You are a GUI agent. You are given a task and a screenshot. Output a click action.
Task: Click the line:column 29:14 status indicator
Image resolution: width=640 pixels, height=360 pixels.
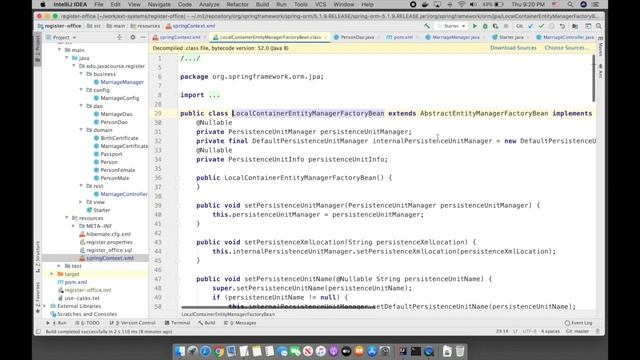pyautogui.click(x=502, y=331)
